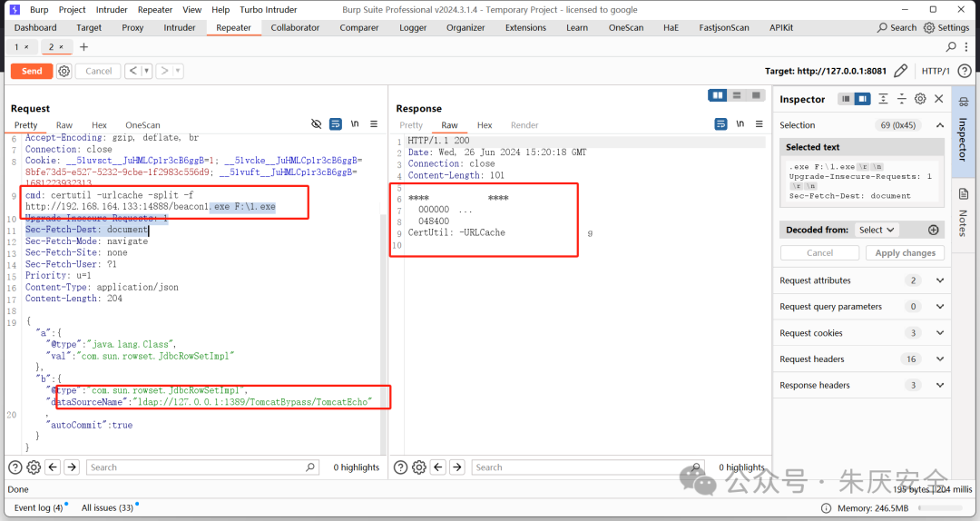Screen dimensions: 980x521
Task: Open request pane hamburger menu
Action: click(x=374, y=123)
